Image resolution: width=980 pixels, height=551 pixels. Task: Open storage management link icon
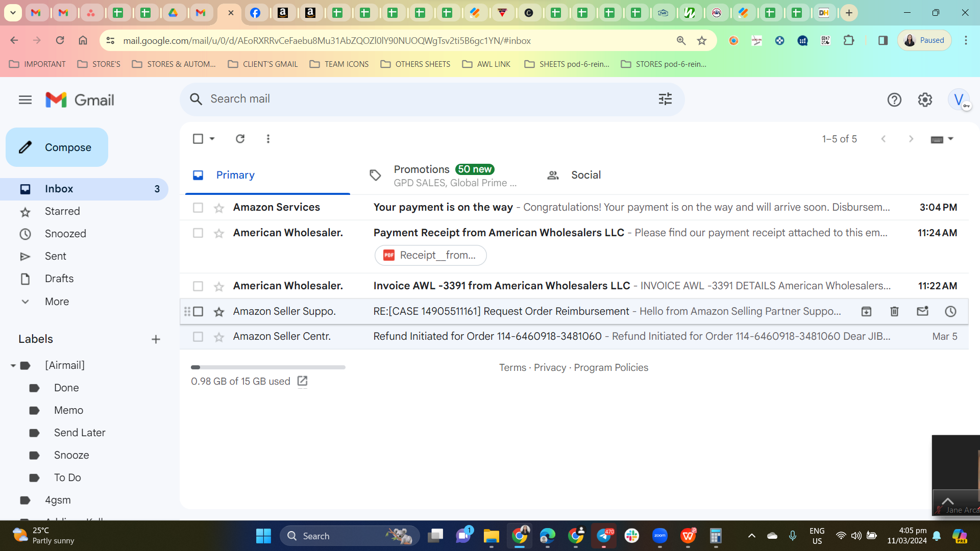pos(302,381)
